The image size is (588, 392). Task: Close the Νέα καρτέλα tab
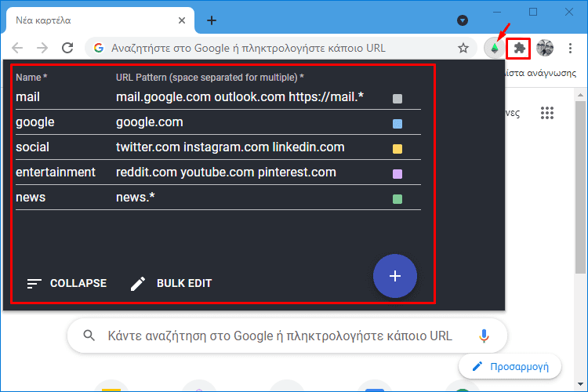click(x=182, y=20)
